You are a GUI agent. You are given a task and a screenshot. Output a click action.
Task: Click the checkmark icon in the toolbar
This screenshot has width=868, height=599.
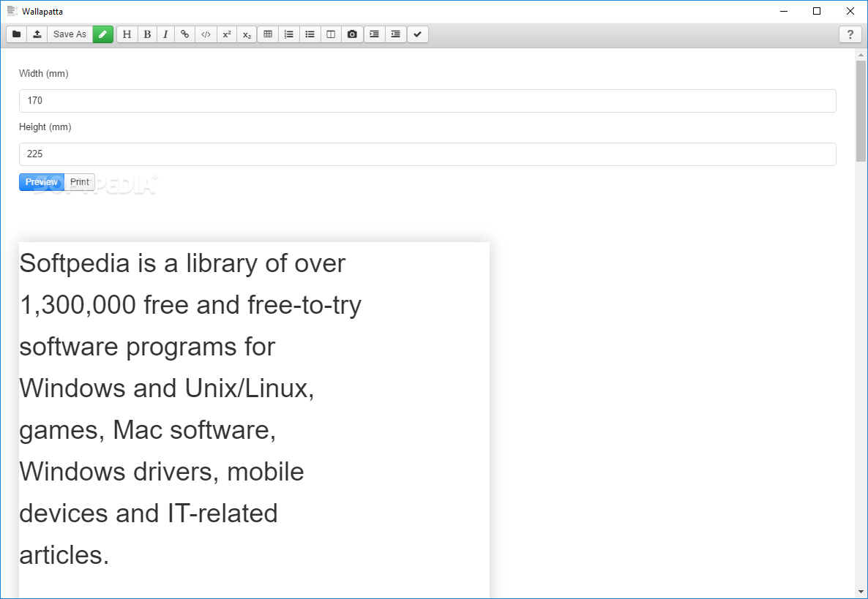point(418,34)
